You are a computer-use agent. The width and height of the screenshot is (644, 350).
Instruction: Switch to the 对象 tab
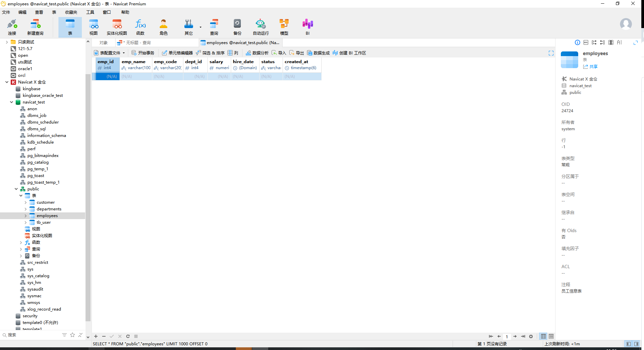tap(104, 43)
